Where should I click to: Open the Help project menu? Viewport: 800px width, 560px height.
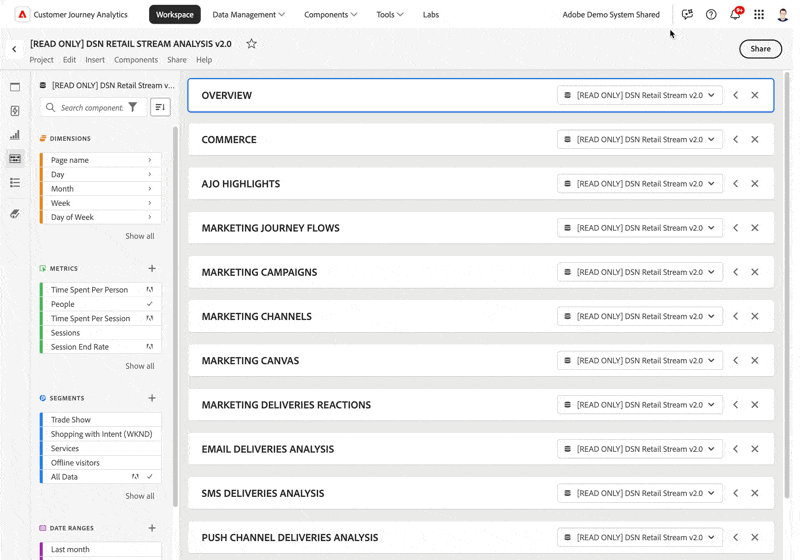click(204, 60)
